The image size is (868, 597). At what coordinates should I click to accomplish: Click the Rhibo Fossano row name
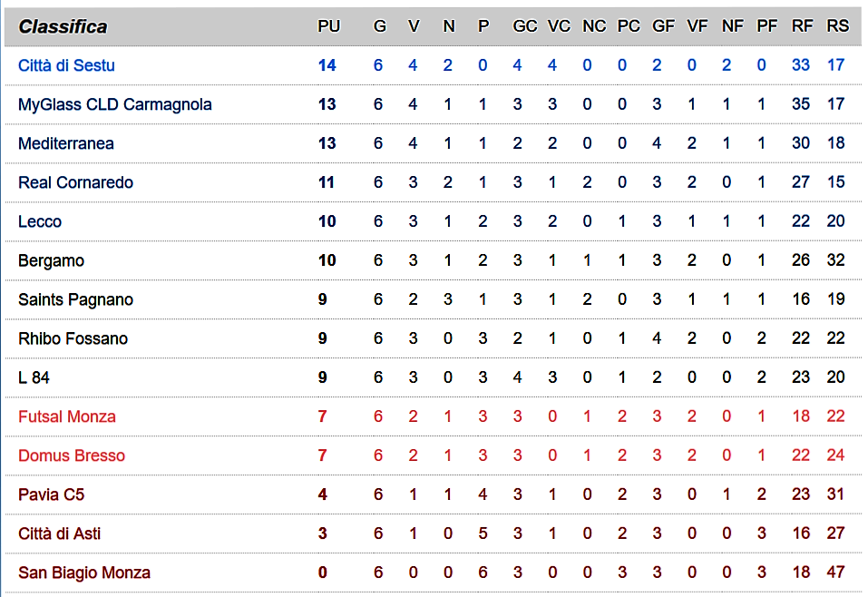pyautogui.click(x=73, y=338)
